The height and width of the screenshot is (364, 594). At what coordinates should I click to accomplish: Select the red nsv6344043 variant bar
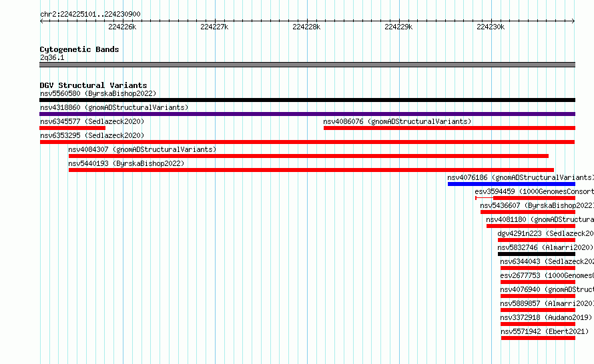point(538,268)
